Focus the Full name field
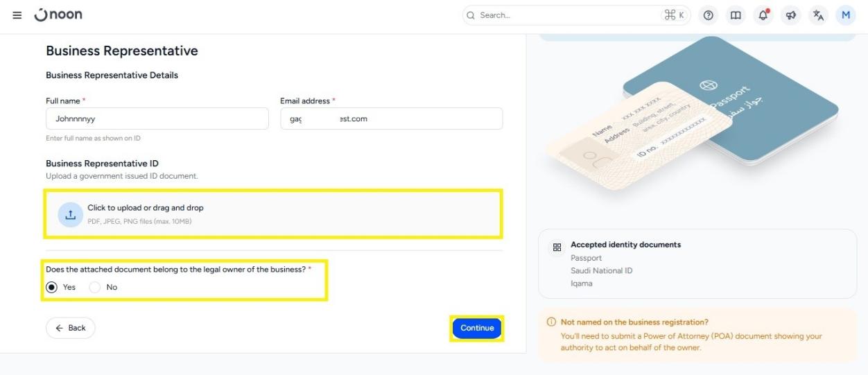 (157, 119)
